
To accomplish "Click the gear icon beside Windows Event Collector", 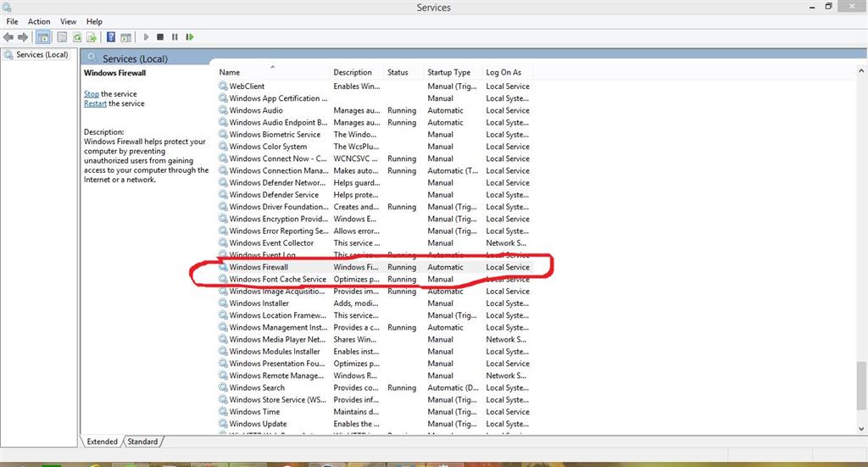I will [223, 243].
